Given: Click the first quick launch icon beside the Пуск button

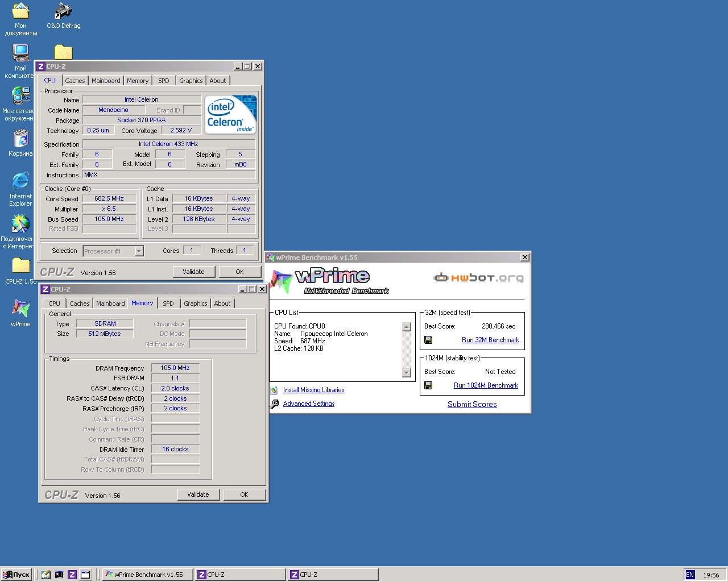Looking at the screenshot, I should point(45,575).
